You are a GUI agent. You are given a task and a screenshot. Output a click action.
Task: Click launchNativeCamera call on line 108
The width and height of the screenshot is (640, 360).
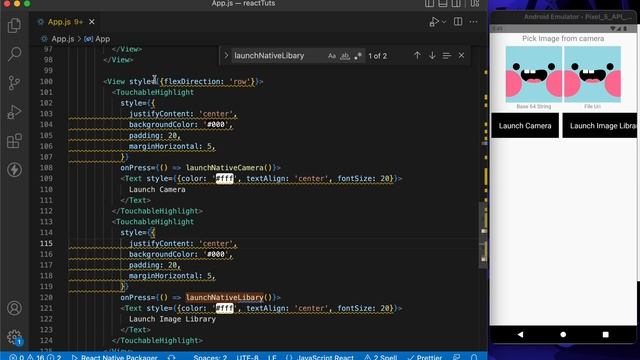(224, 168)
